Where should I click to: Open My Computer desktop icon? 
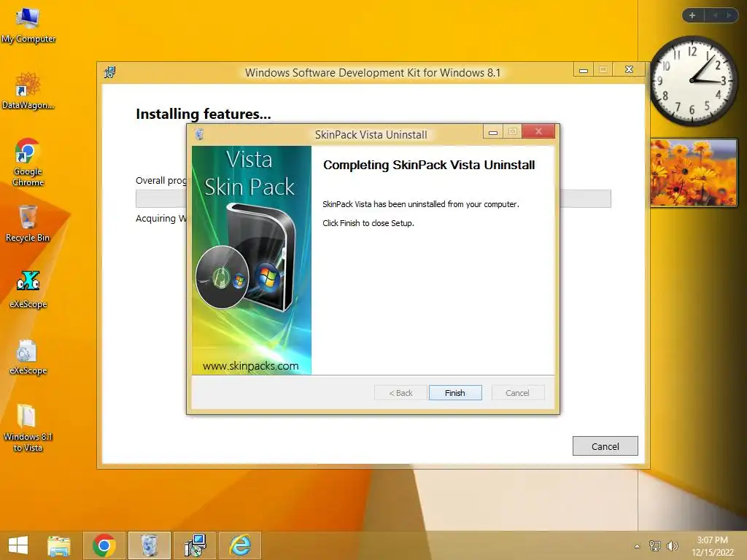click(x=28, y=26)
